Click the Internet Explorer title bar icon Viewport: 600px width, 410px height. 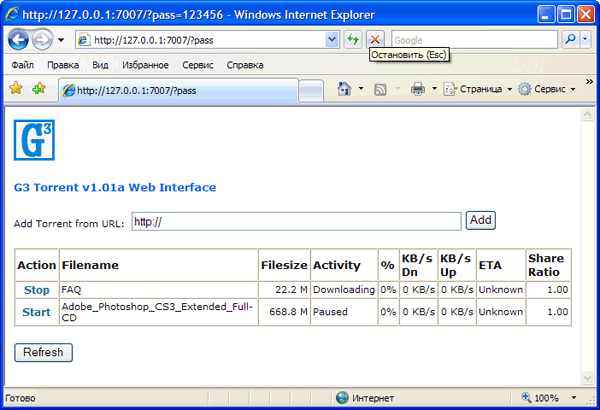(12, 15)
